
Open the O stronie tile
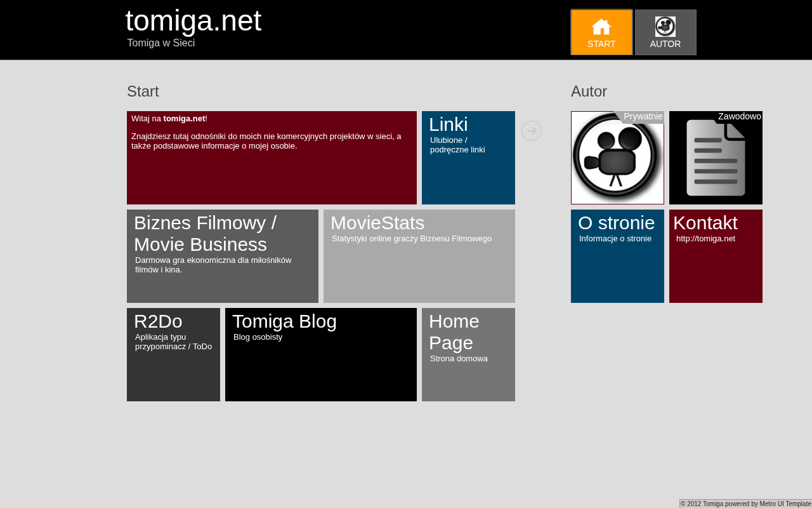coord(617,256)
